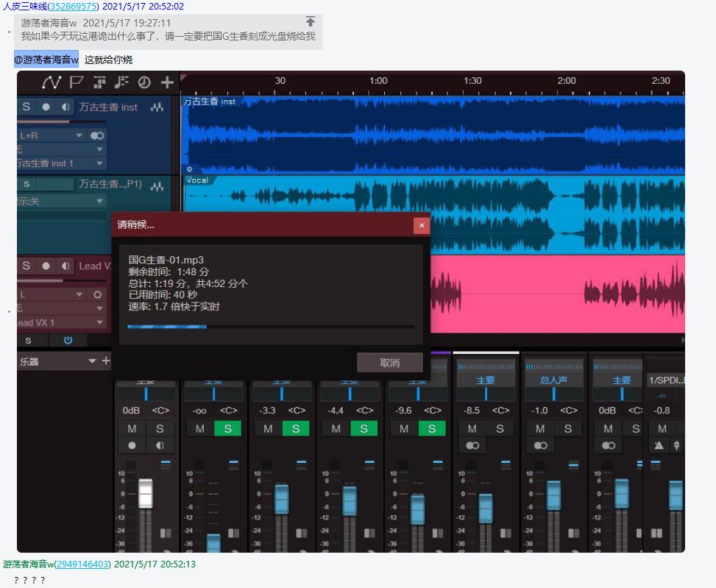Open waveform icon on 万古生香..,P1) track
Viewport: 716px width, 588px height.
[157, 186]
